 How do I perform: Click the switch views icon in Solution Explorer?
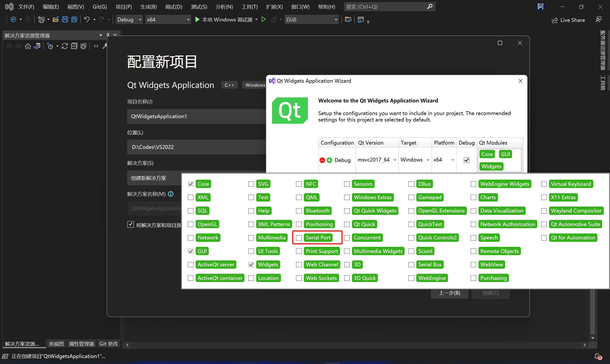(x=37, y=46)
